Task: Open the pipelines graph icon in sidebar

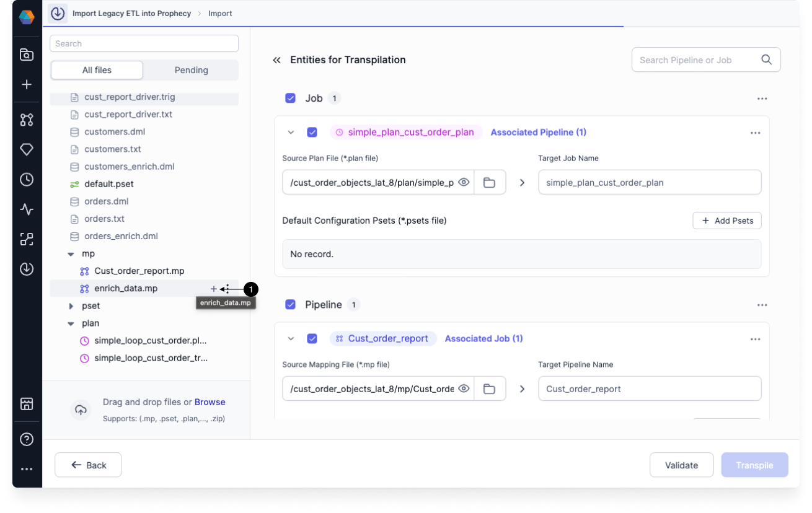Action: (x=27, y=120)
